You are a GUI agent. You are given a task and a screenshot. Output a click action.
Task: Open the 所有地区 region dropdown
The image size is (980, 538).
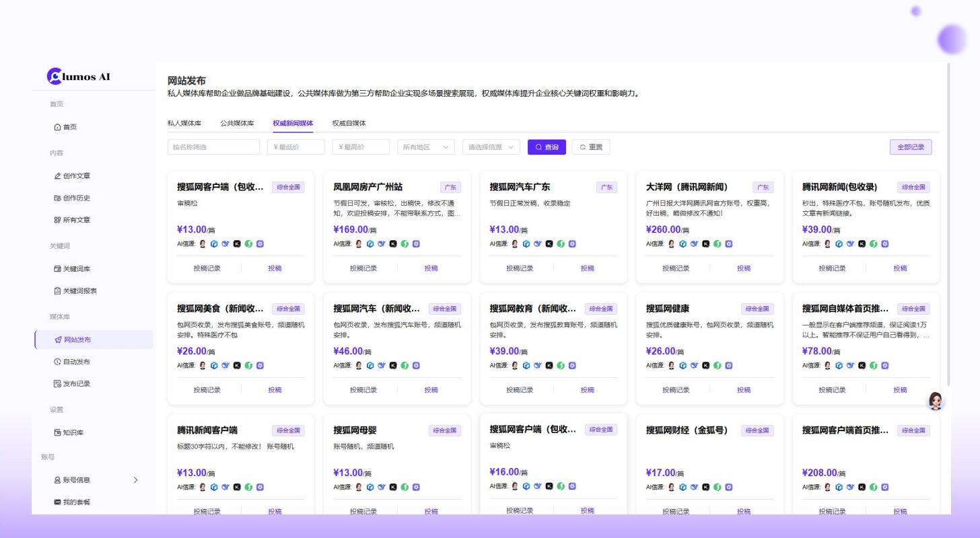(x=425, y=147)
